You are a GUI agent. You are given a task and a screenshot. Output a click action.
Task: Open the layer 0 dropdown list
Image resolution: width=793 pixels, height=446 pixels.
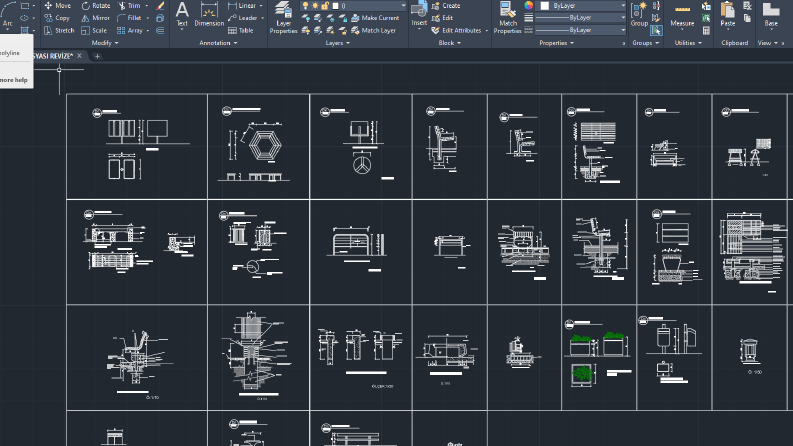(403, 6)
